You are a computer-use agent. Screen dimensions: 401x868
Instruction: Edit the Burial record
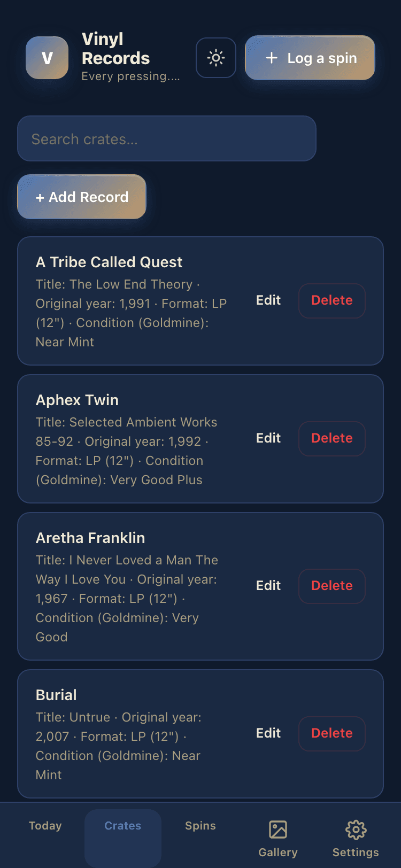[268, 733]
